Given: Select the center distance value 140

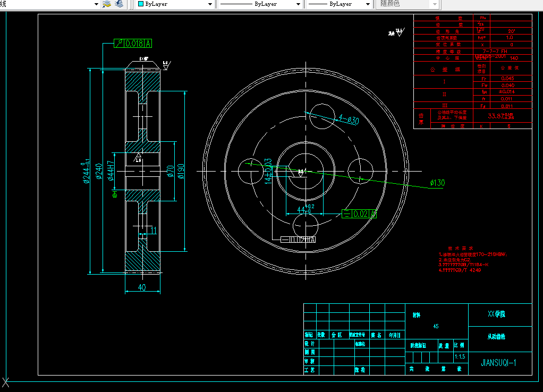Looking at the screenshot, I should [514, 58].
